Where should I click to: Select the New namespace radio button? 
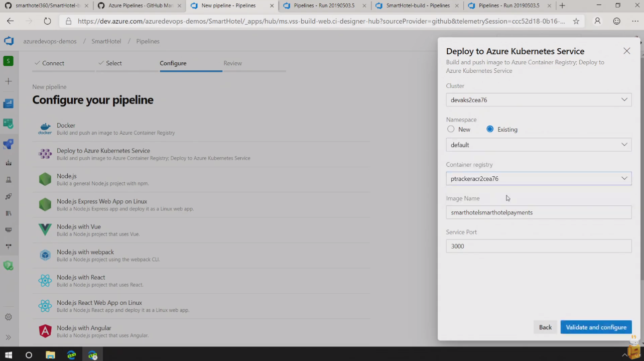click(451, 129)
